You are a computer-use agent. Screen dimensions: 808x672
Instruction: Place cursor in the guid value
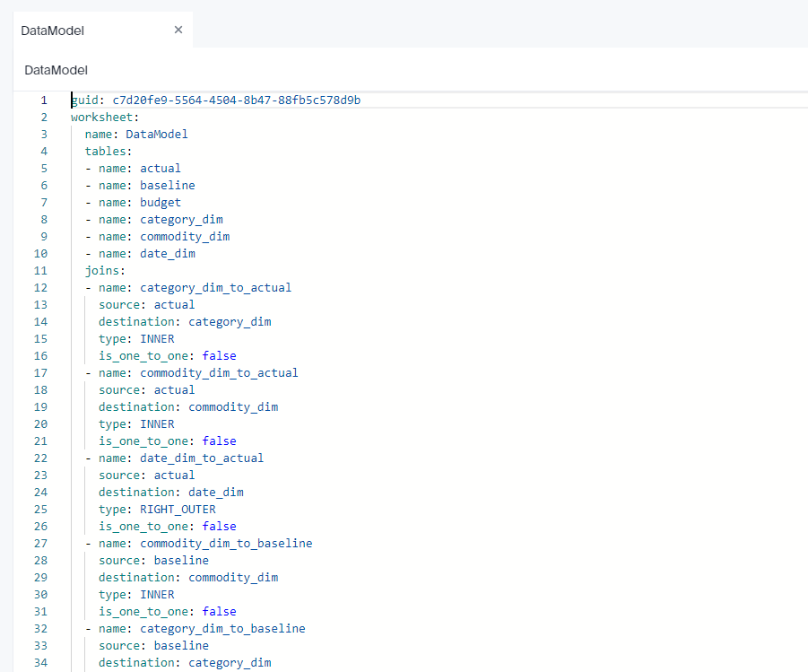point(236,100)
